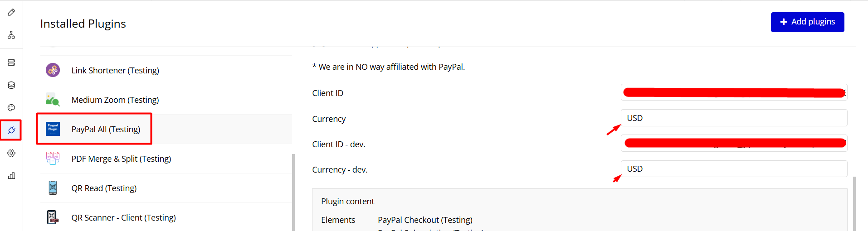This screenshot has height=231, width=868.
Task: Open the Design tab pencil icon
Action: click(x=11, y=12)
